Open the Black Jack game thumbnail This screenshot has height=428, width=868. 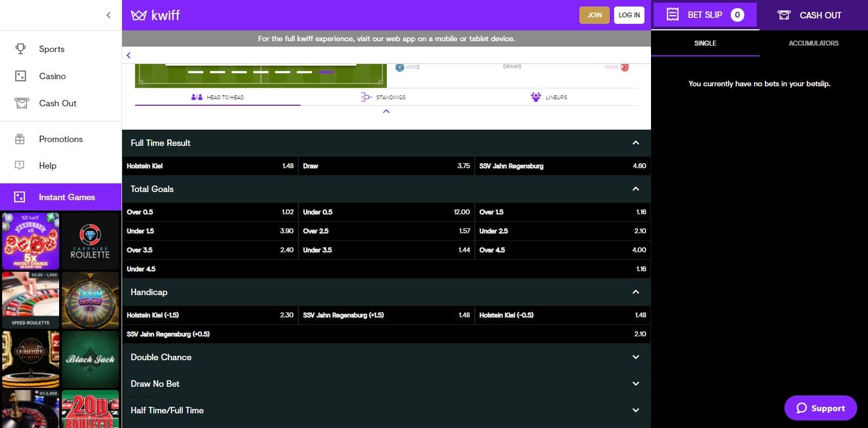pyautogui.click(x=90, y=359)
